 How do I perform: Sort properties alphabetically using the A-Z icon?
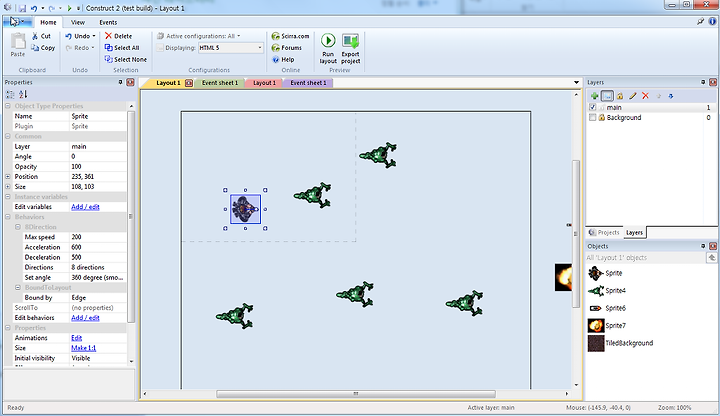tap(23, 95)
